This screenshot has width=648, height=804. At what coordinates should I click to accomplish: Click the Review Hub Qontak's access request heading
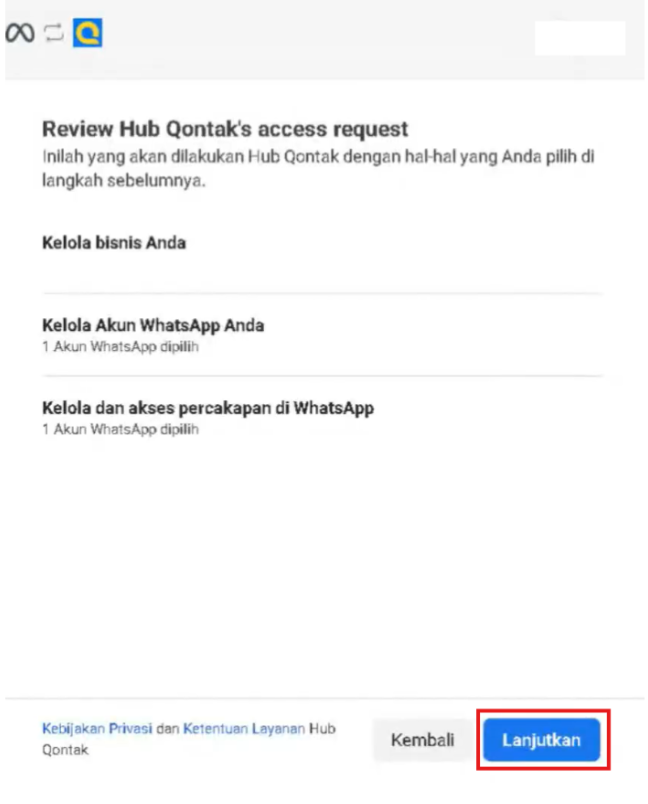coord(225,129)
